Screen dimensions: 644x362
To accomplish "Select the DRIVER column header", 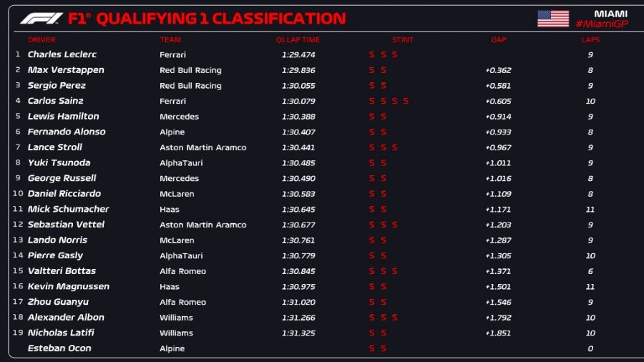I will pos(42,40).
